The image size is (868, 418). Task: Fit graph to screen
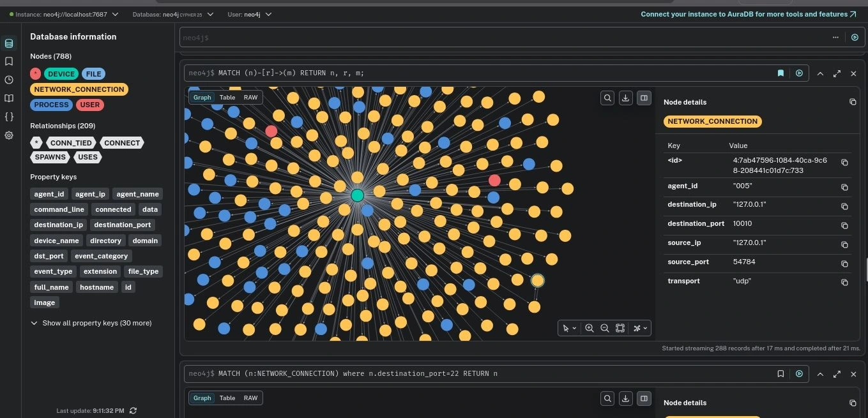(x=620, y=328)
